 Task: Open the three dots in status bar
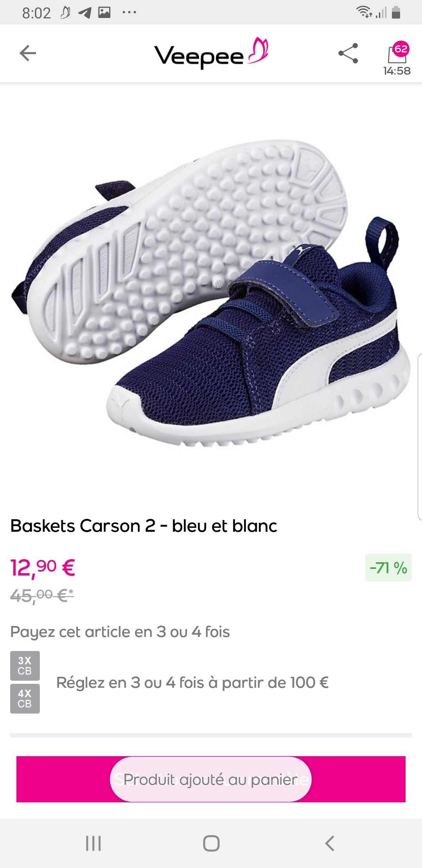[x=129, y=13]
